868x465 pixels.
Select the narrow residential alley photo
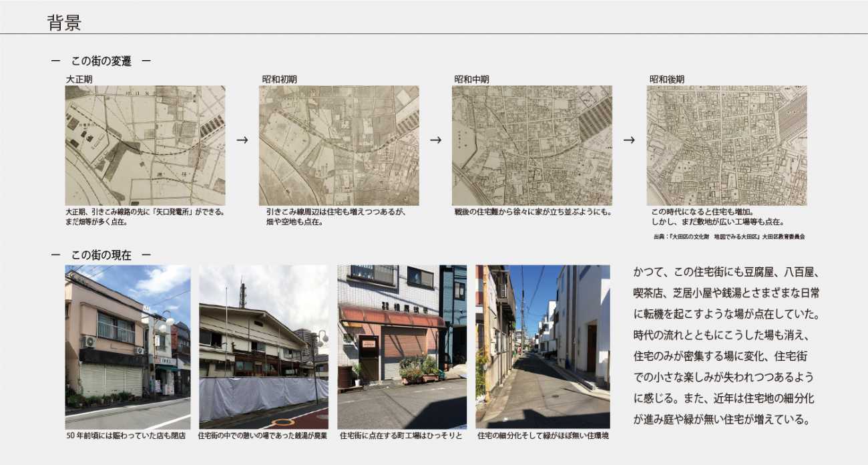(x=542, y=347)
